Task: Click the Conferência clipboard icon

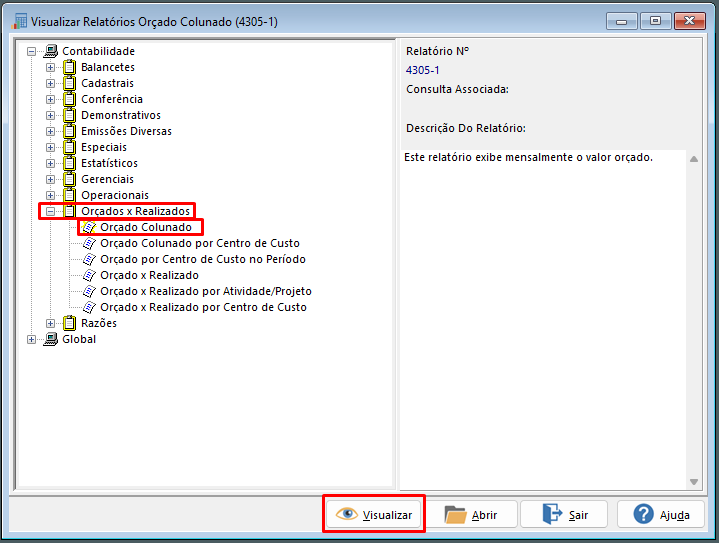Action: tap(69, 100)
